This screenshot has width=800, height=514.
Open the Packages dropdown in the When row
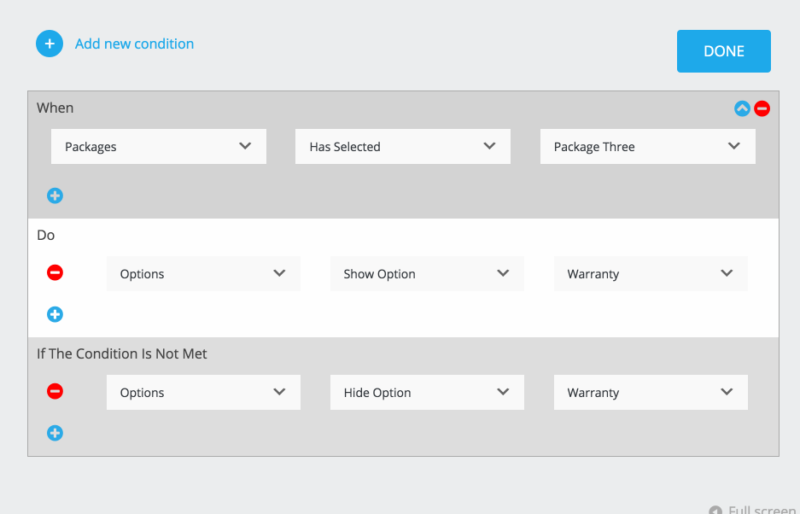[159, 146]
